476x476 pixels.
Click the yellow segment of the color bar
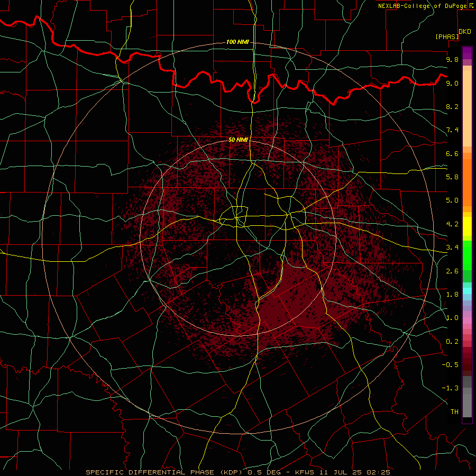[467, 226]
